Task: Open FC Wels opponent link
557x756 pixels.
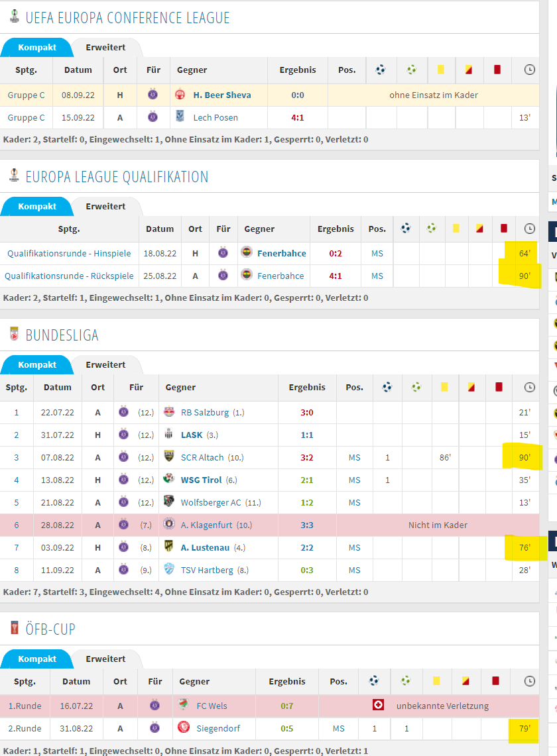Action: coord(212,706)
